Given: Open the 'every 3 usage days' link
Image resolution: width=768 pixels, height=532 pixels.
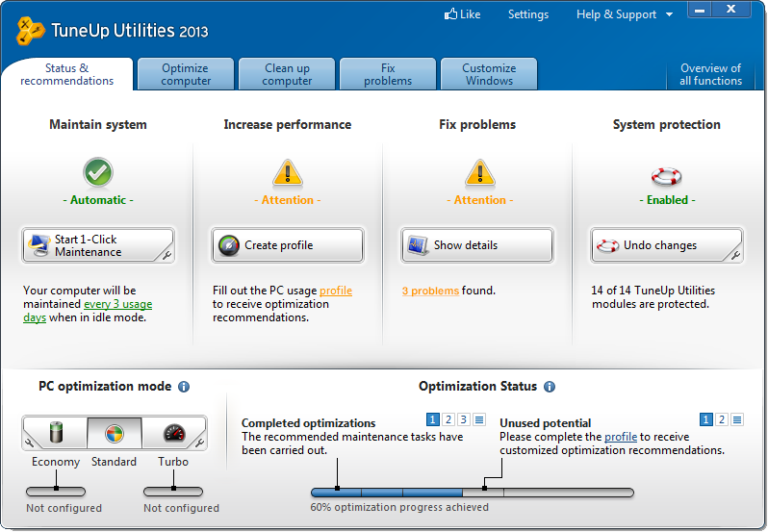Looking at the screenshot, I should point(117,304).
